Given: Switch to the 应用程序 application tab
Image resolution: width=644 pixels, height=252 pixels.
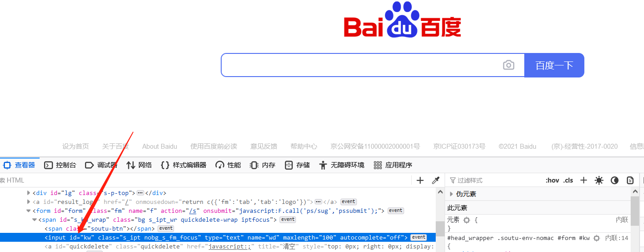Looking at the screenshot, I should tap(393, 165).
